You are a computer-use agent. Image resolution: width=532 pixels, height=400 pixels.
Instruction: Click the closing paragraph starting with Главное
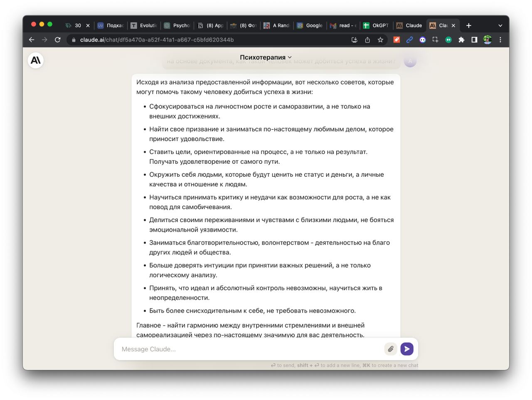click(x=251, y=330)
